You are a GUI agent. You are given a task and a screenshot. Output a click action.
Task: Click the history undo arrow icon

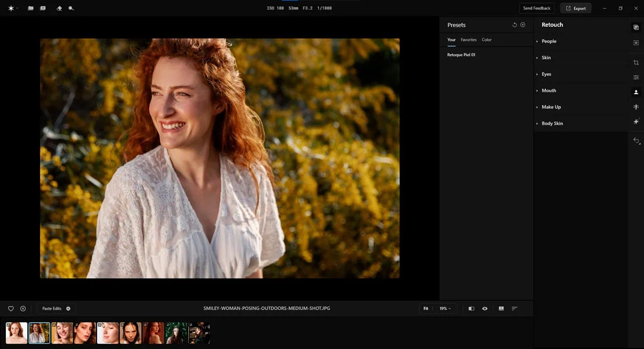click(x=636, y=141)
